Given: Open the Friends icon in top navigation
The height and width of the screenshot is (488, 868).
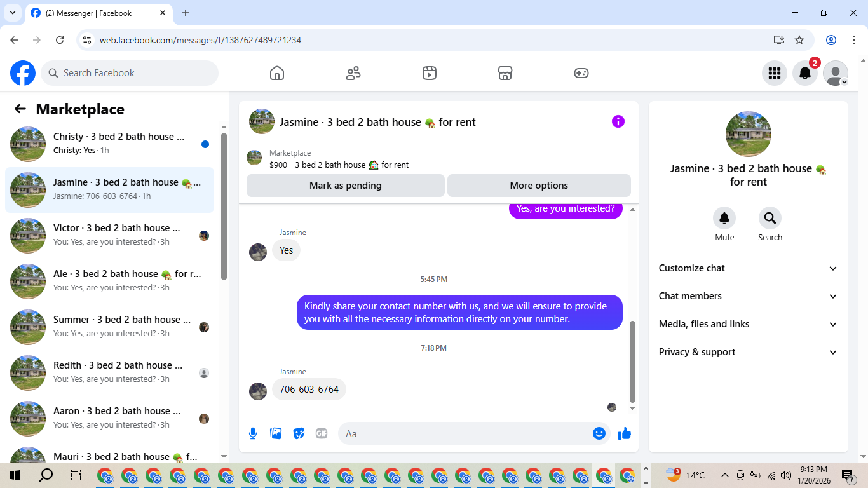Looking at the screenshot, I should click(353, 73).
